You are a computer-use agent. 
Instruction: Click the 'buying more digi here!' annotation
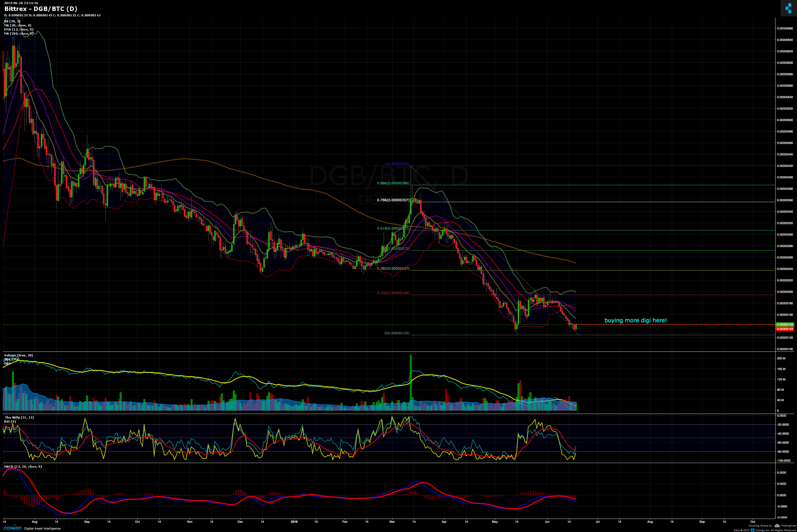[x=636, y=320]
